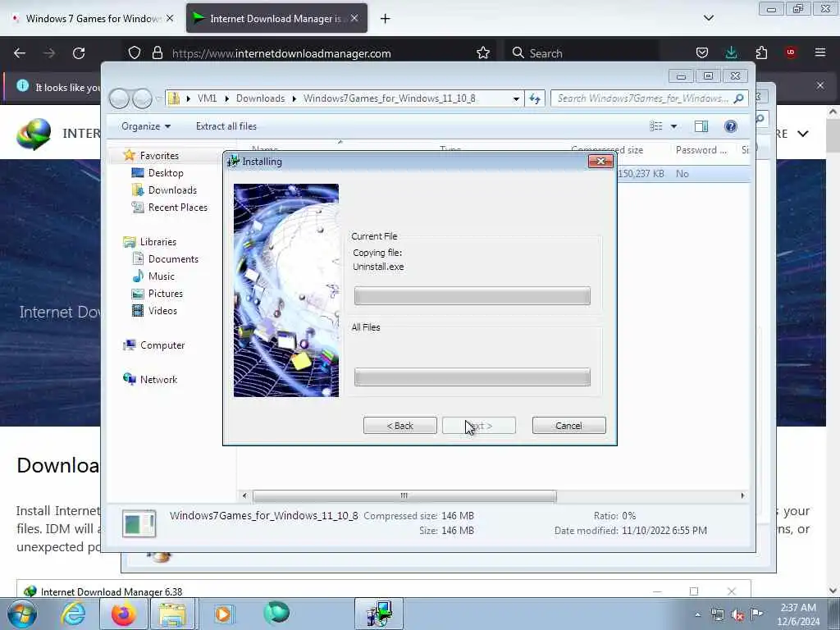
Task: Click the red uBlock Origin icon
Action: point(790,52)
